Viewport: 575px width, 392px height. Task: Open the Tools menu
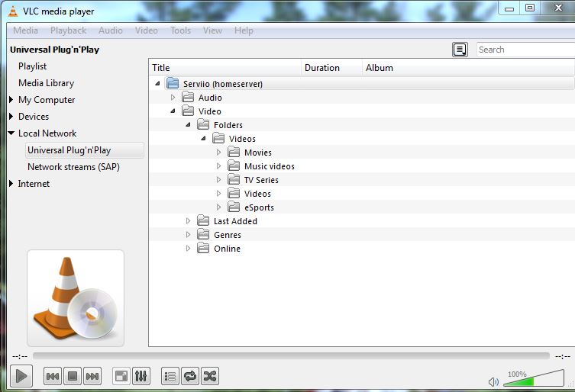[180, 31]
